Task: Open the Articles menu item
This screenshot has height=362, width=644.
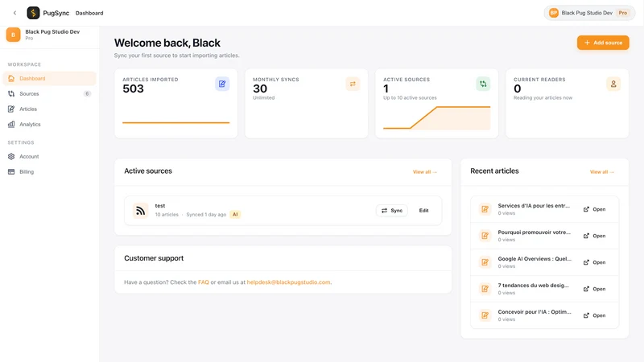Action: point(49,109)
